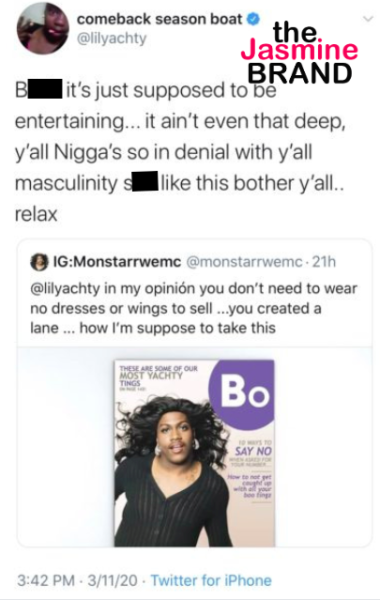Screen dimensions: 380x600
Task: Click Twitter for iPhone source link
Action: coord(211,580)
